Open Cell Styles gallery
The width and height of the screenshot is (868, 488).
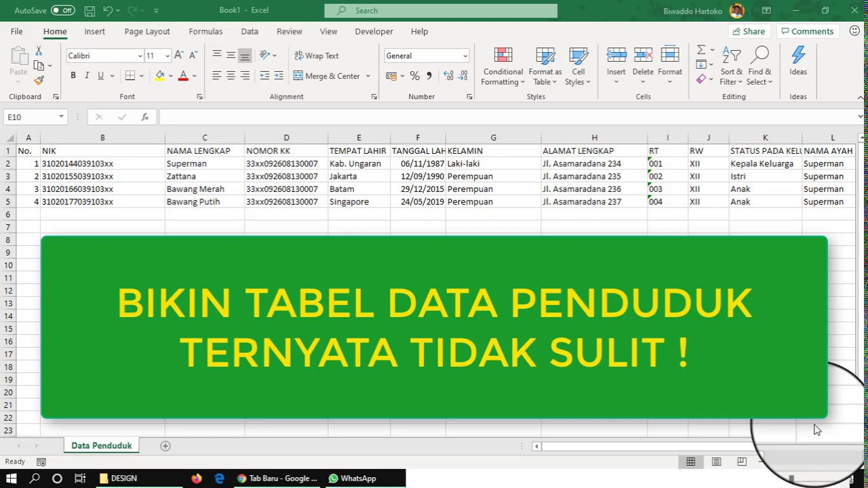click(x=578, y=66)
